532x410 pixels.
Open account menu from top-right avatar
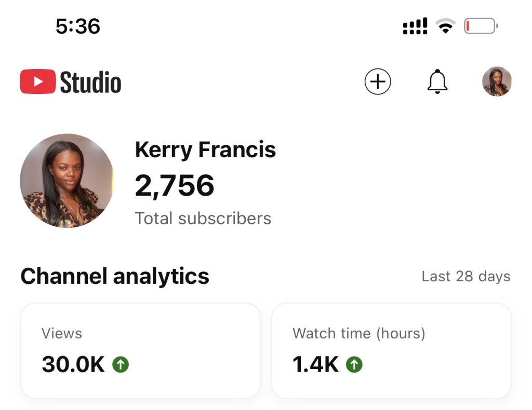497,81
